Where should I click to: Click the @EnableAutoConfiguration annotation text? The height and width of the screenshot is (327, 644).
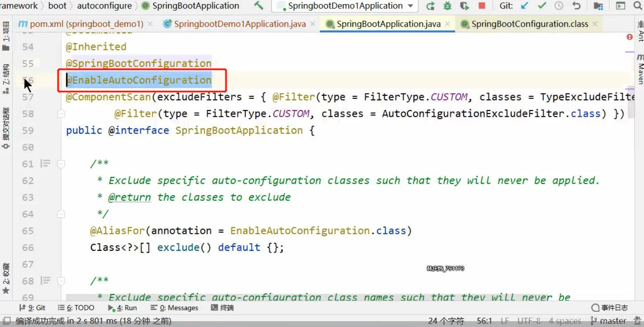(x=139, y=80)
